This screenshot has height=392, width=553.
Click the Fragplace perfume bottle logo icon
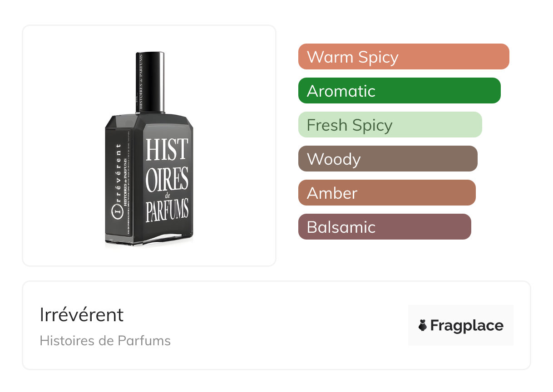tap(423, 325)
